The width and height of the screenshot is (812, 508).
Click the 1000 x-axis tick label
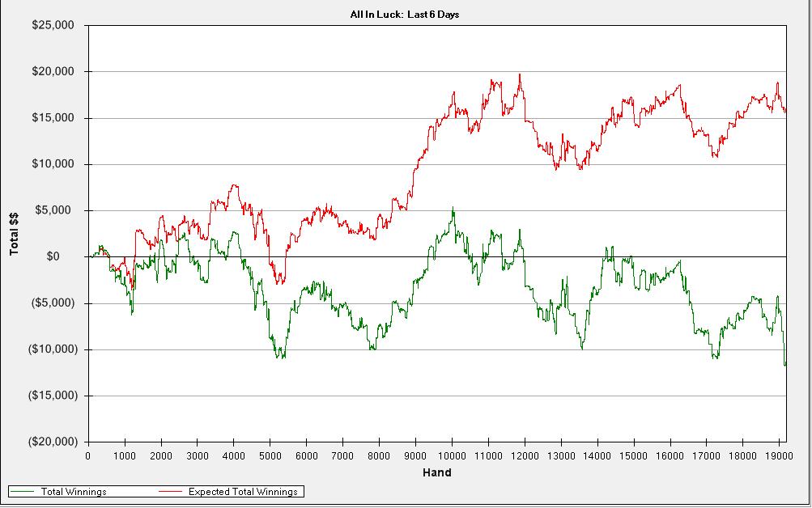(125, 455)
